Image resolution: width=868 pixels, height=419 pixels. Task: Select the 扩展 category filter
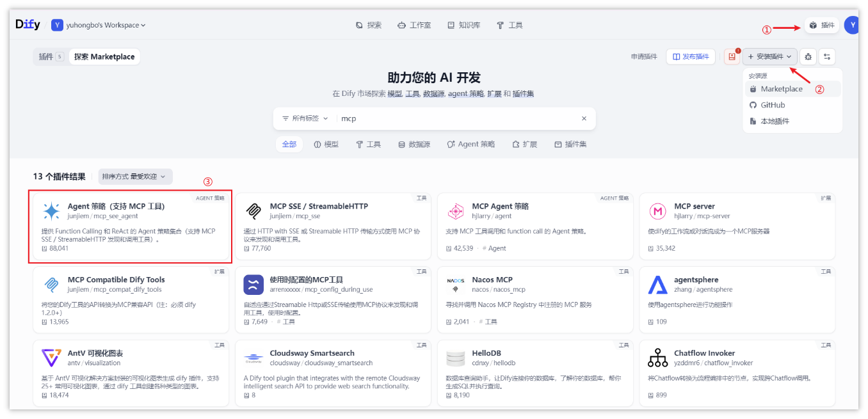pyautogui.click(x=525, y=145)
